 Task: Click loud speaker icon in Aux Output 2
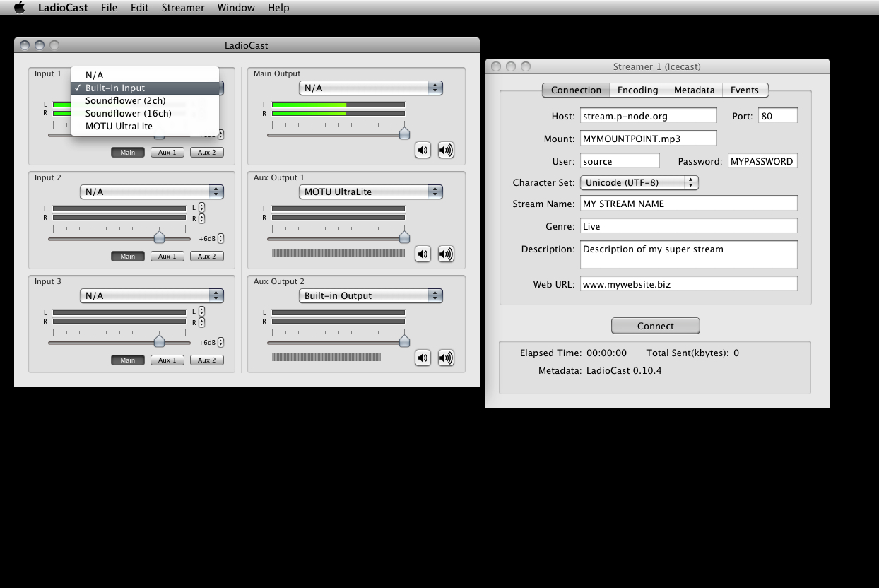point(446,358)
